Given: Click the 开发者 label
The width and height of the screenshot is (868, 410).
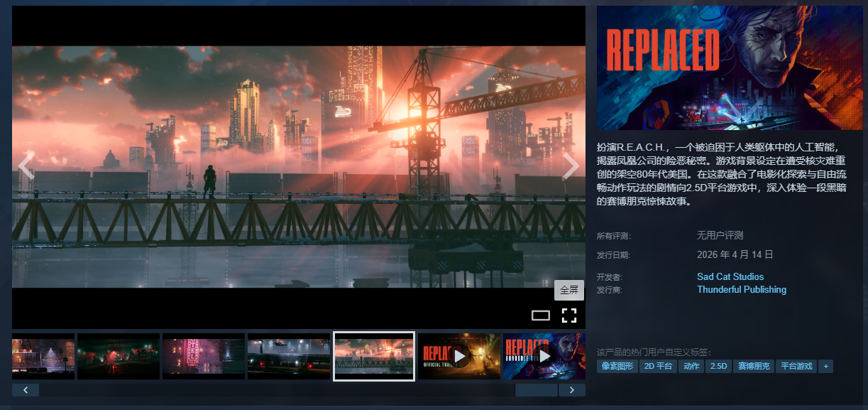Looking at the screenshot, I should [x=610, y=278].
